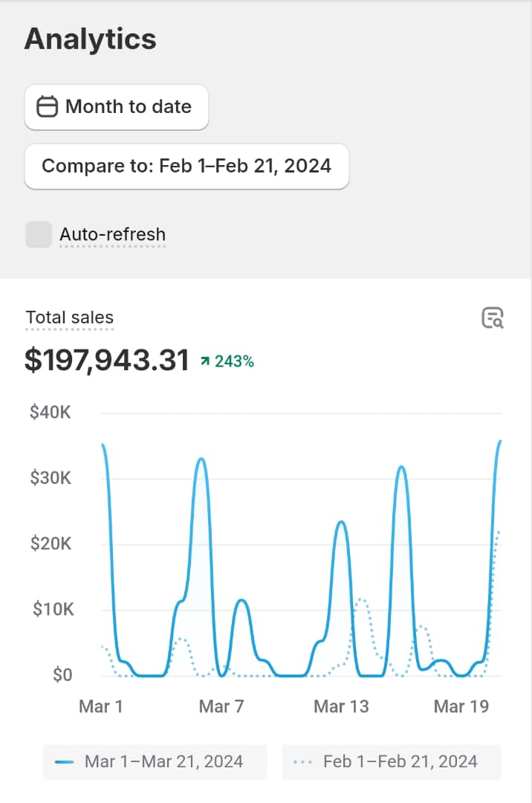The height and width of the screenshot is (803, 532).
Task: Click the Mar 7 axis label
Action: [x=221, y=706]
